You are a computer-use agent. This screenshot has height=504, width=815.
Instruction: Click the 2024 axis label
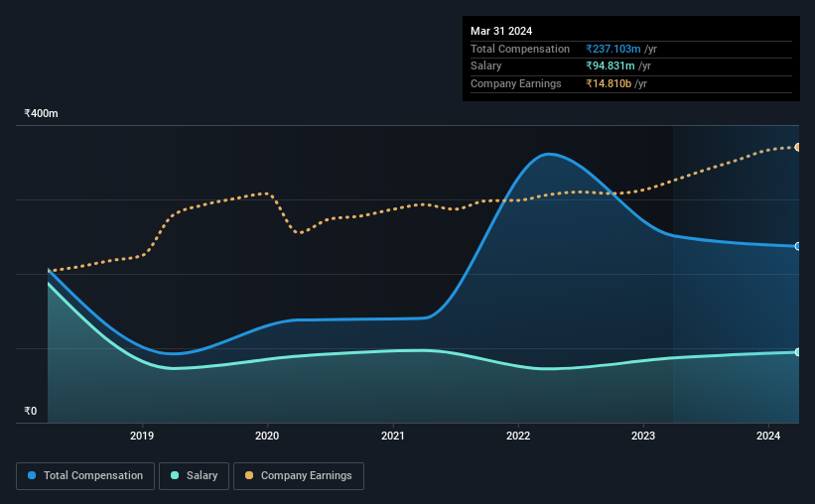click(768, 436)
